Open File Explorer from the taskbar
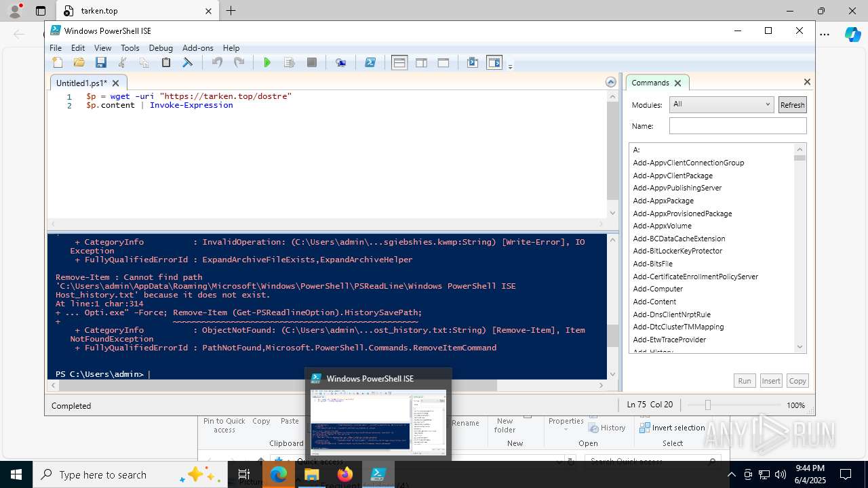 311,474
